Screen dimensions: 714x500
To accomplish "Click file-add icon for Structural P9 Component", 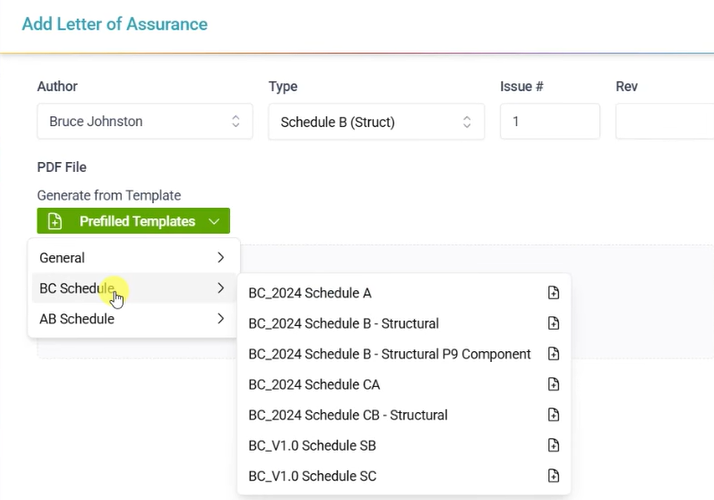I will click(553, 354).
